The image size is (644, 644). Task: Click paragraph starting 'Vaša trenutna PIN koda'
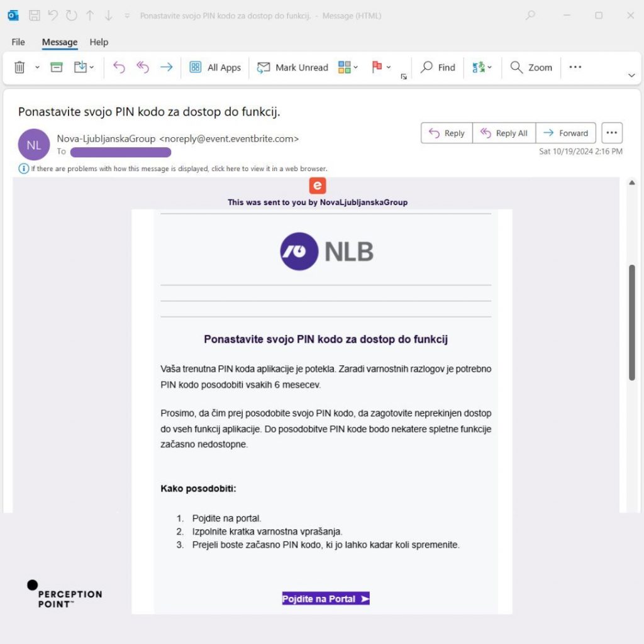point(326,377)
